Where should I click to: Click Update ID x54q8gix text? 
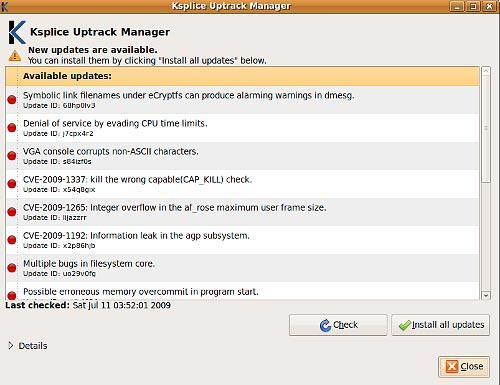[59, 190]
